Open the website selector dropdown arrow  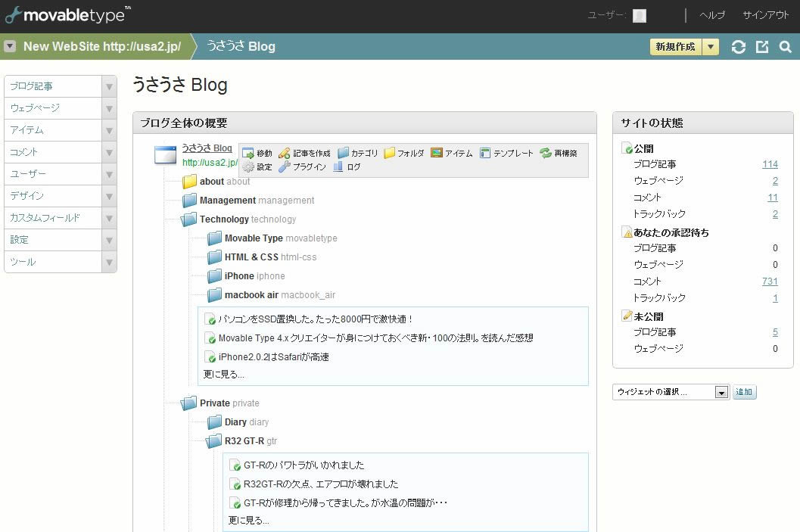click(10, 46)
